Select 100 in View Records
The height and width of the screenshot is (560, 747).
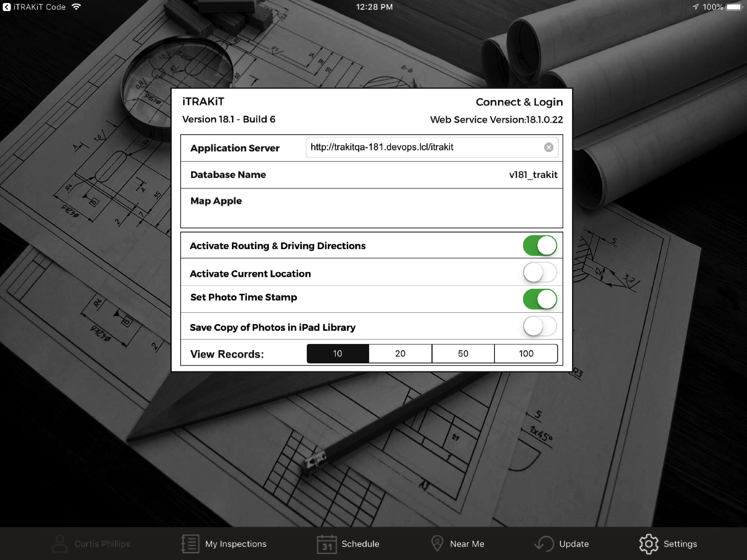click(526, 354)
